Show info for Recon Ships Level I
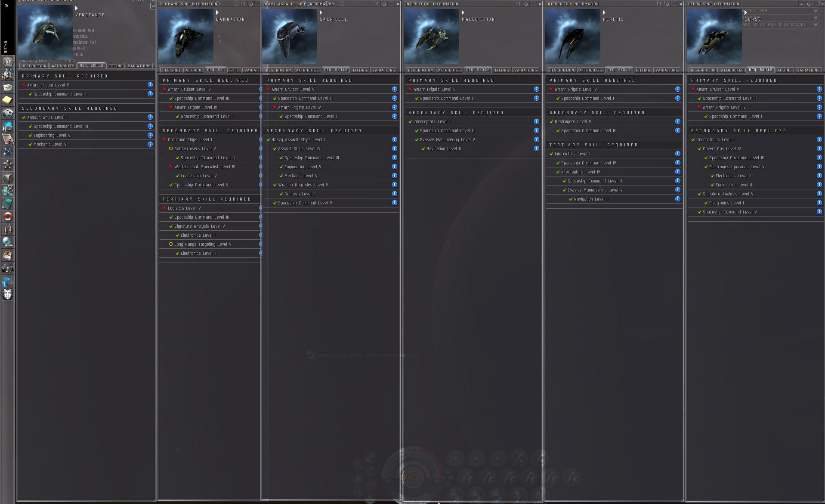 point(819,139)
